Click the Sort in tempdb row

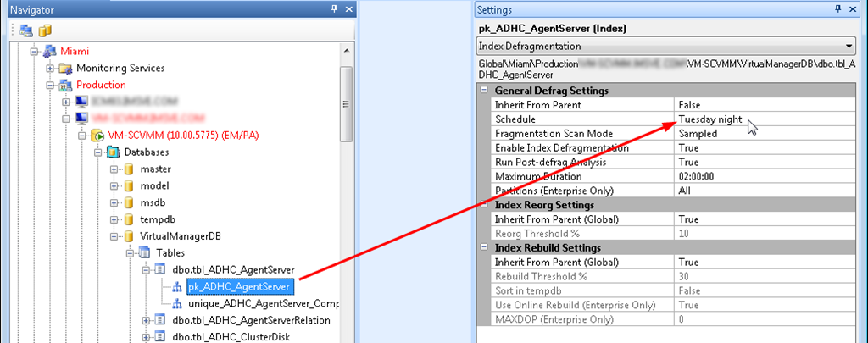(x=675, y=290)
